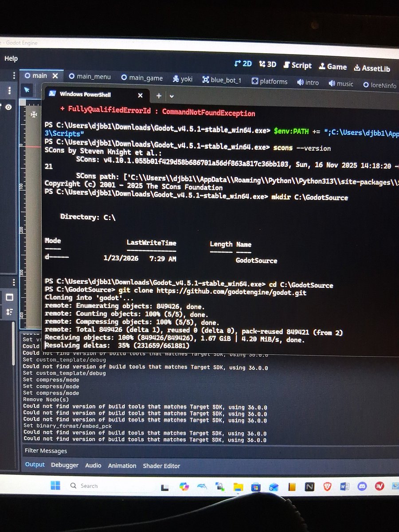Open Notion from the taskbar

[x=309, y=487]
